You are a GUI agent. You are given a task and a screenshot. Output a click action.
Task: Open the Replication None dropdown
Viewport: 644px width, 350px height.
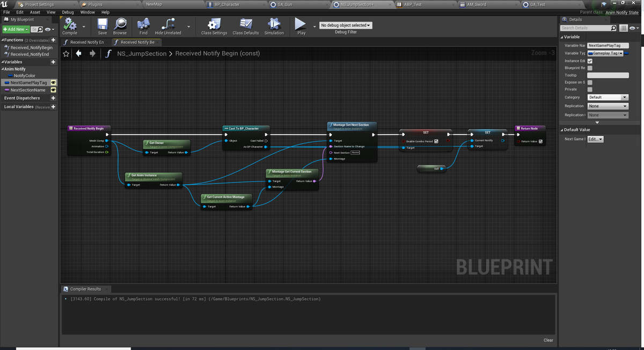point(608,106)
